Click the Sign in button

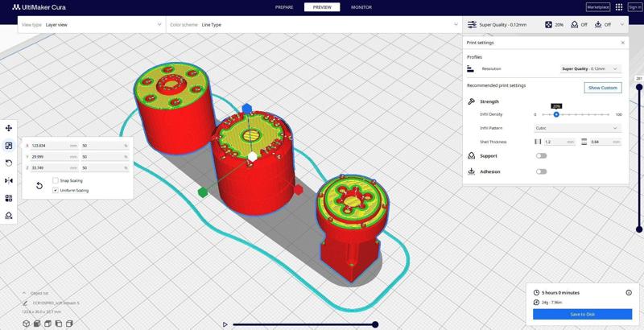[634, 7]
